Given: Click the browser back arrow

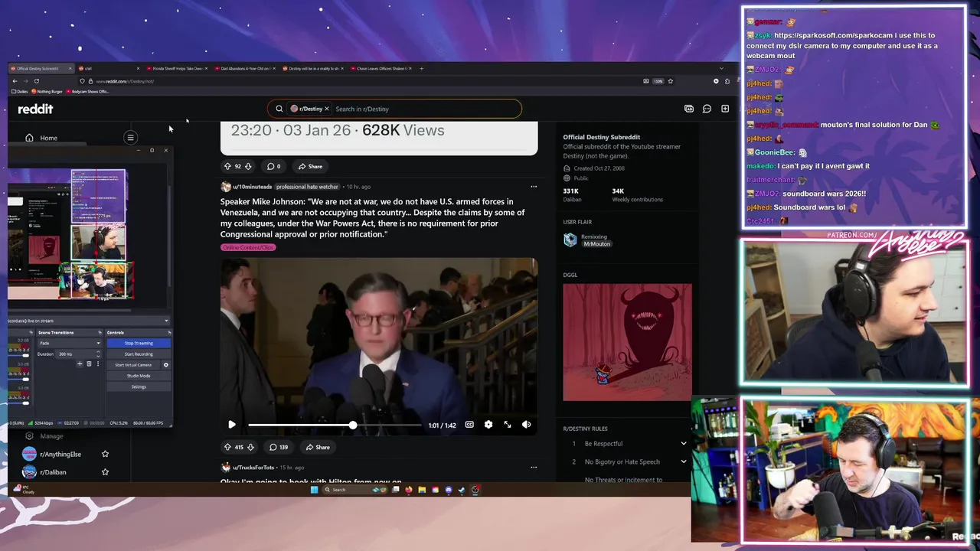Looking at the screenshot, I should [14, 81].
